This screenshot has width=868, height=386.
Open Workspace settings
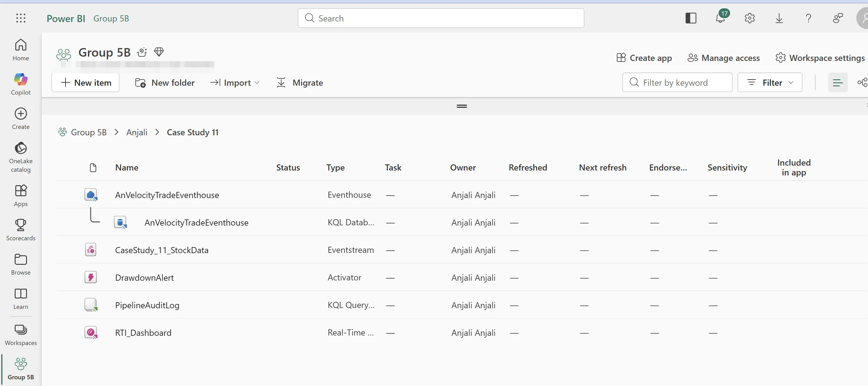point(820,58)
